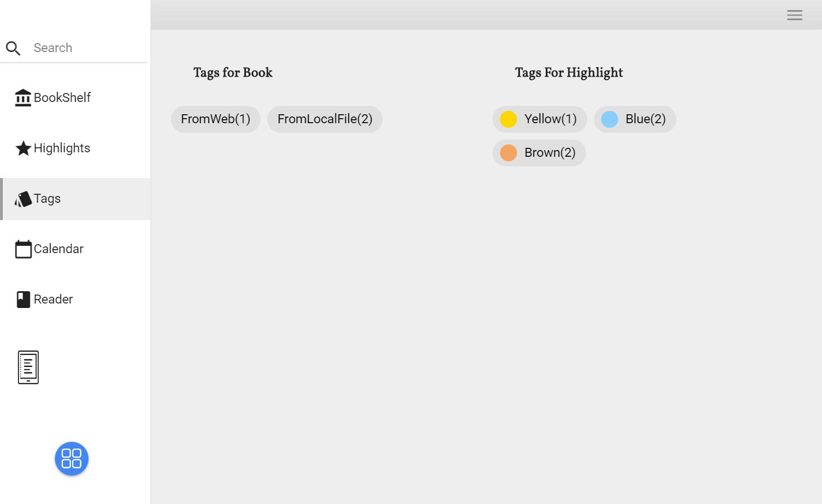Click the yellow color dot
Image resolution: width=822 pixels, height=504 pixels.
point(508,119)
